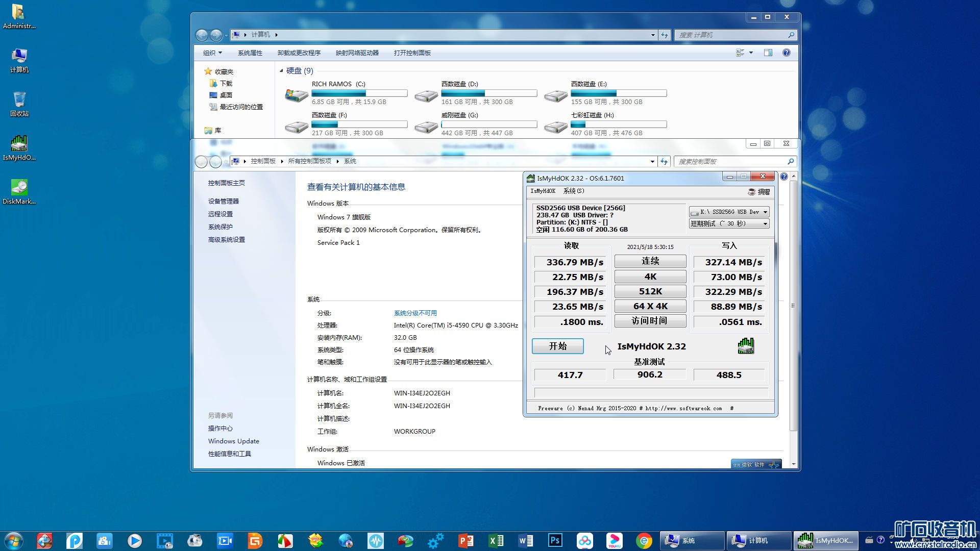Open the Windows Update link

(x=234, y=441)
